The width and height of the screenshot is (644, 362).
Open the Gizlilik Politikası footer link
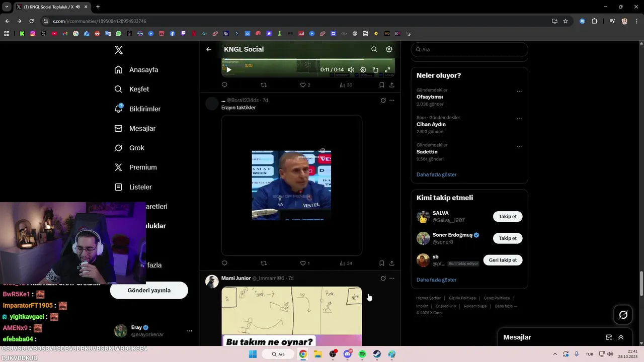[463, 298]
